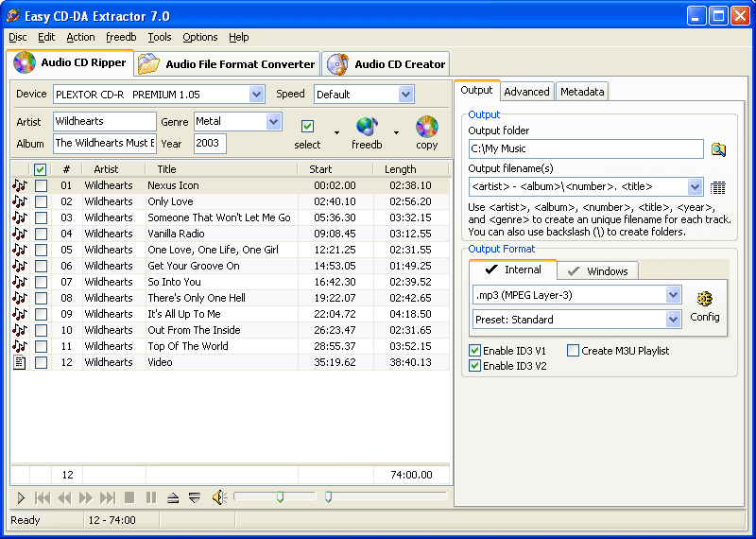Toggle the select-all checkbox in header

point(40,169)
